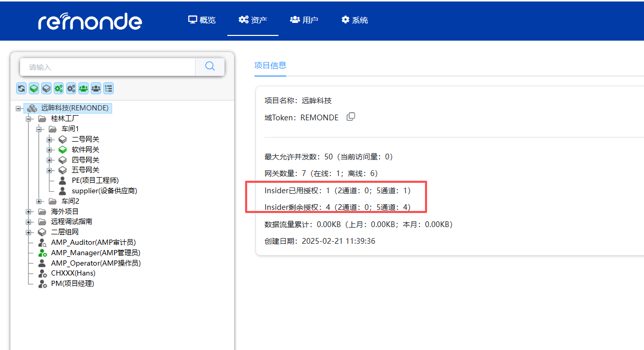Filter offline gateways with gray gateway icon
The width and height of the screenshot is (644, 350).
tap(46, 88)
